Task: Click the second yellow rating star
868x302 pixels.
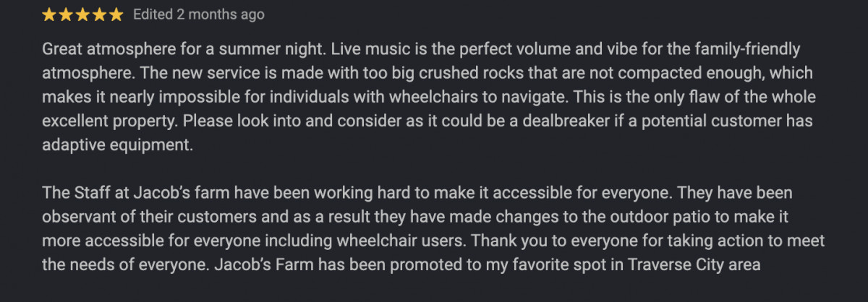Action: (x=67, y=14)
